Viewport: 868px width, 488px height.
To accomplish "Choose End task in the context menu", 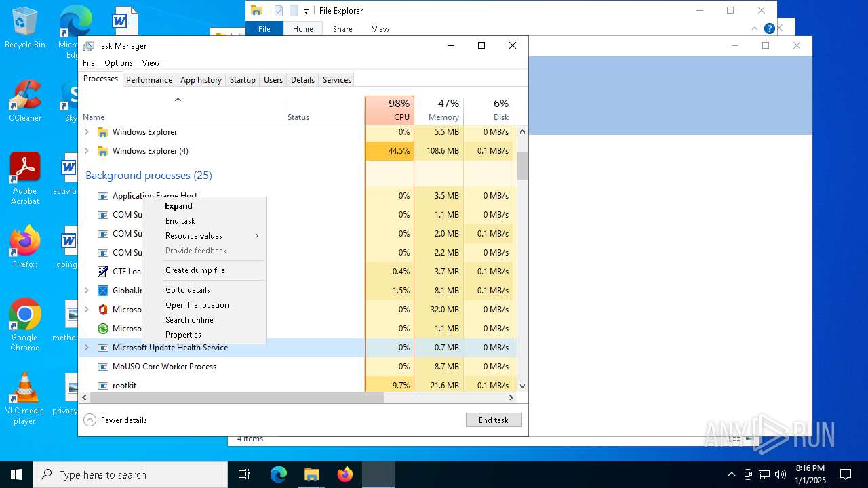I will click(x=203, y=221).
